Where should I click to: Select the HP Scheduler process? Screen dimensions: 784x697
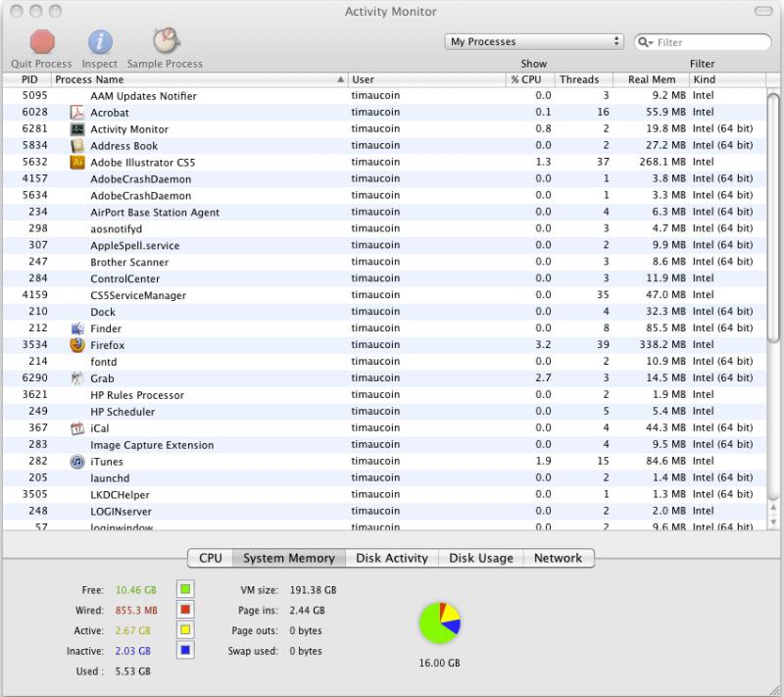384,412
